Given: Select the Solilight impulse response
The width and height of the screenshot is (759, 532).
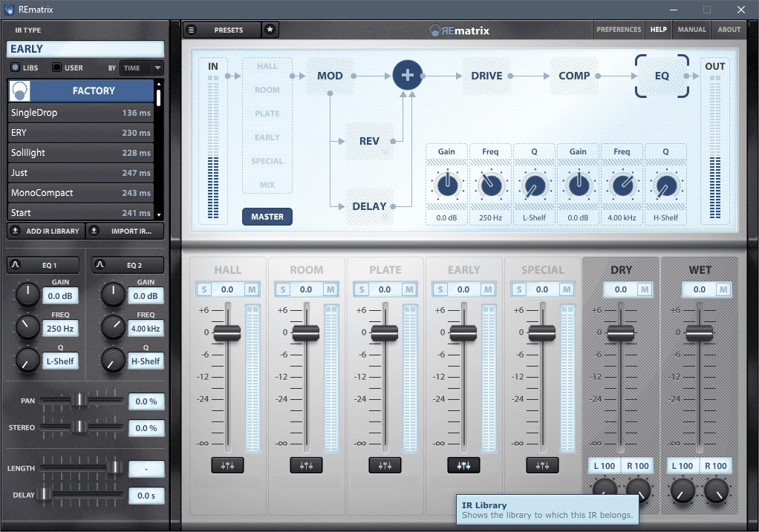Looking at the screenshot, I should pos(80,152).
